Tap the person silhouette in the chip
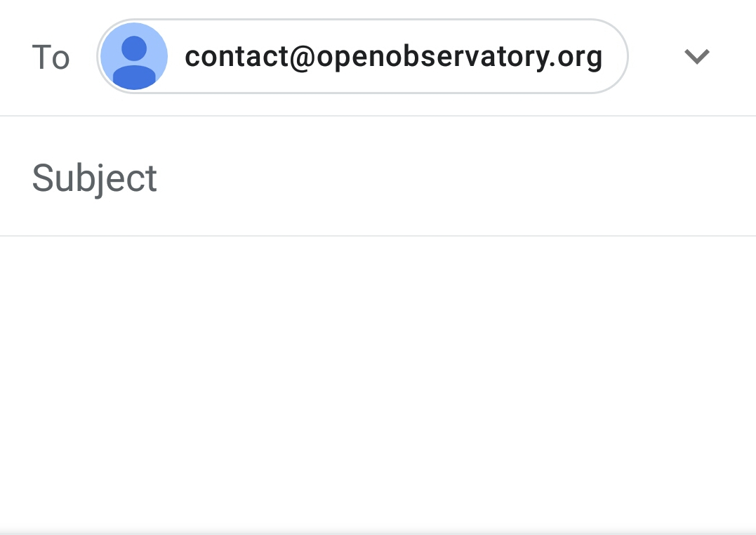The width and height of the screenshot is (756, 535). tap(134, 60)
